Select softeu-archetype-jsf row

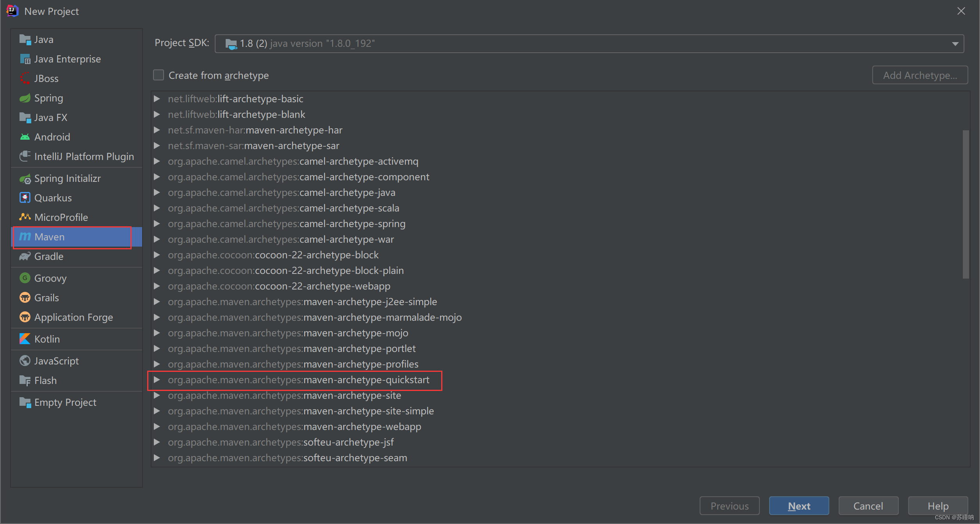(x=560, y=442)
